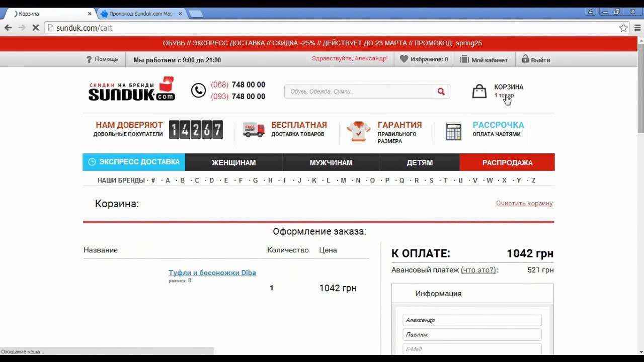Click the Sunduk.com logo
The width and height of the screenshot is (644, 362).
coord(131,89)
